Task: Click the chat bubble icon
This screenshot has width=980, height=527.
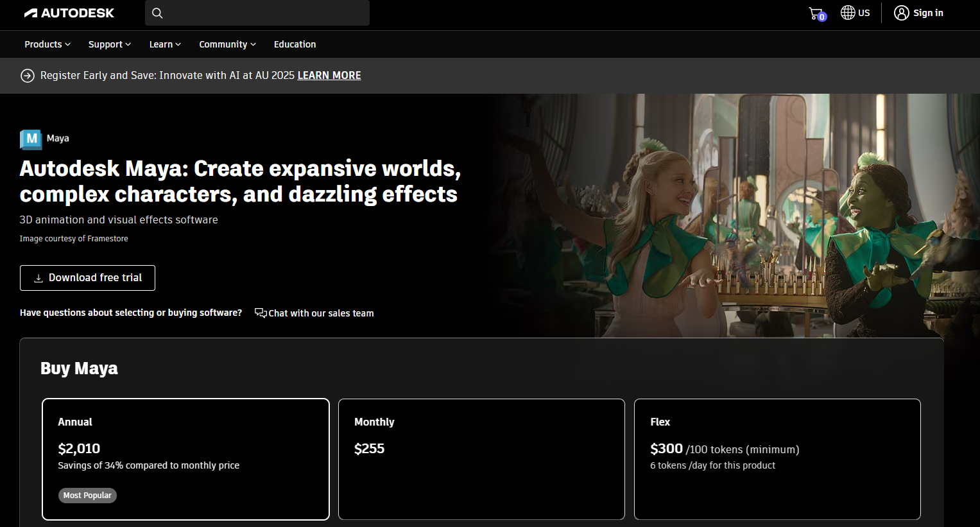Action: click(261, 313)
